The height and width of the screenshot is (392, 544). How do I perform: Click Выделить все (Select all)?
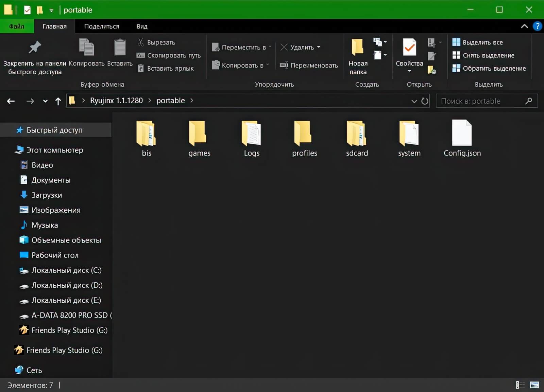point(477,42)
